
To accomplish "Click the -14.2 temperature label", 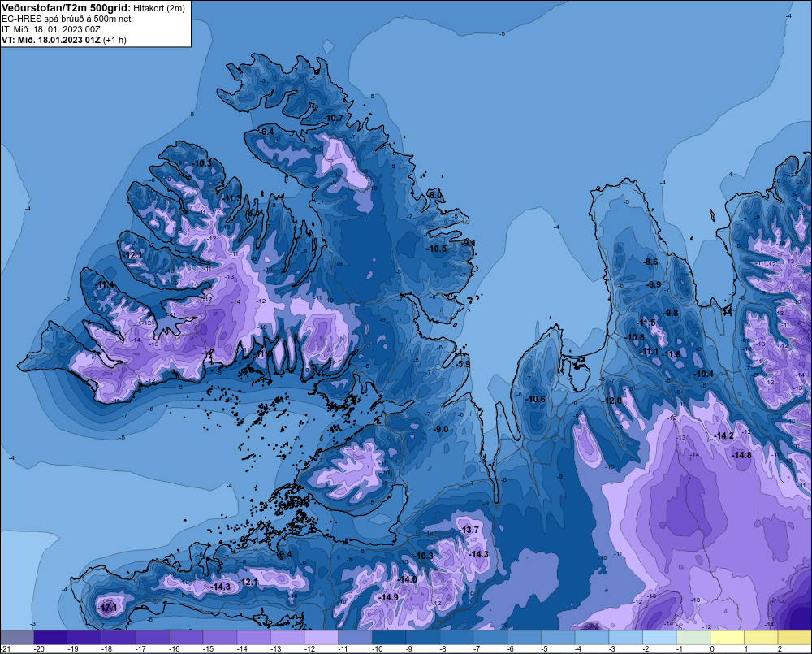I will (x=724, y=435).
